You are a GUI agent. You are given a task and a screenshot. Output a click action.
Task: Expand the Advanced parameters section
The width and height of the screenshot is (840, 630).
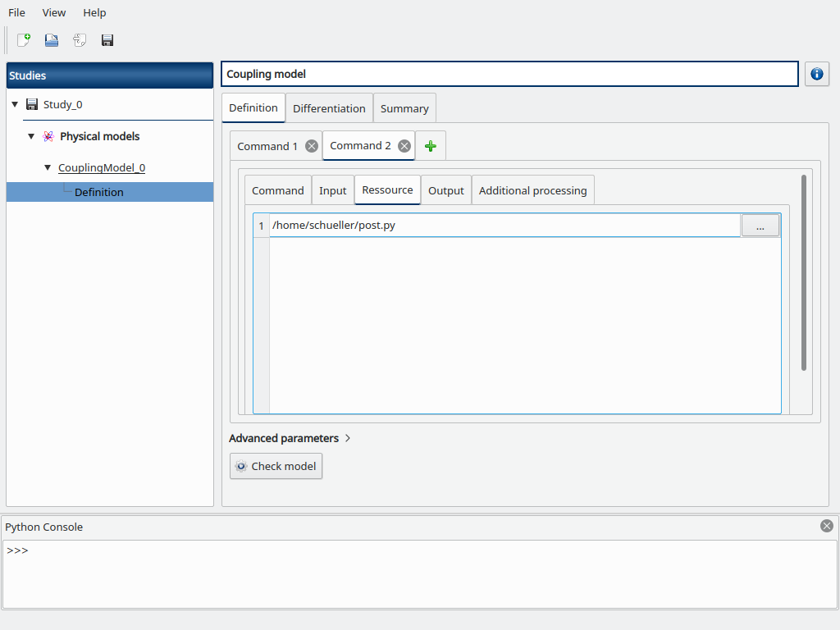tap(290, 438)
